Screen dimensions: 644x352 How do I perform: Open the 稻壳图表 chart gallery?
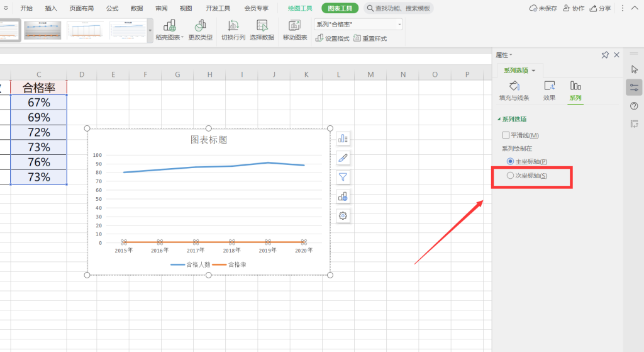pos(170,30)
